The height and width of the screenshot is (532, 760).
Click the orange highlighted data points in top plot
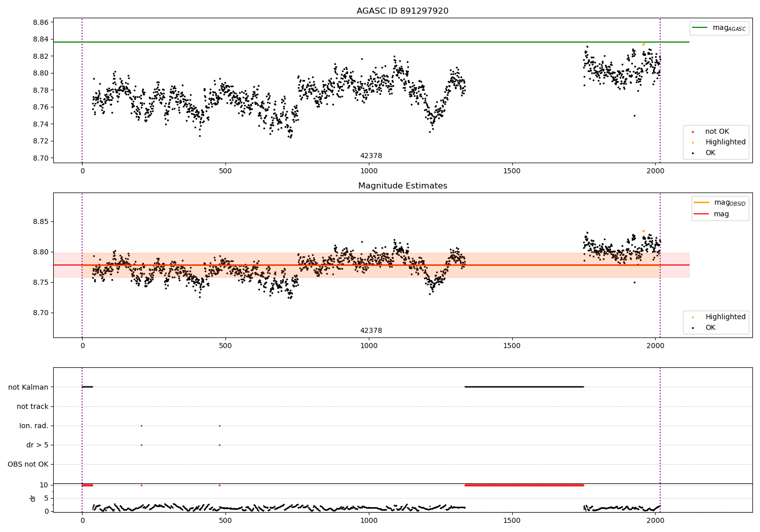tap(643, 44)
